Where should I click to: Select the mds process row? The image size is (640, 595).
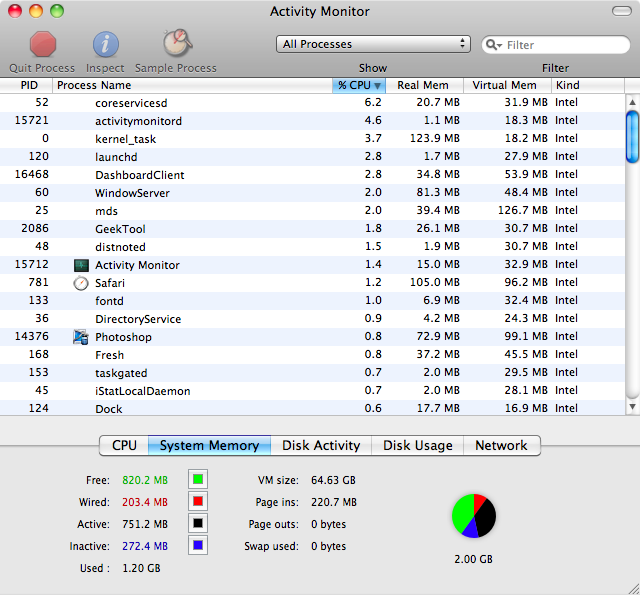point(312,211)
